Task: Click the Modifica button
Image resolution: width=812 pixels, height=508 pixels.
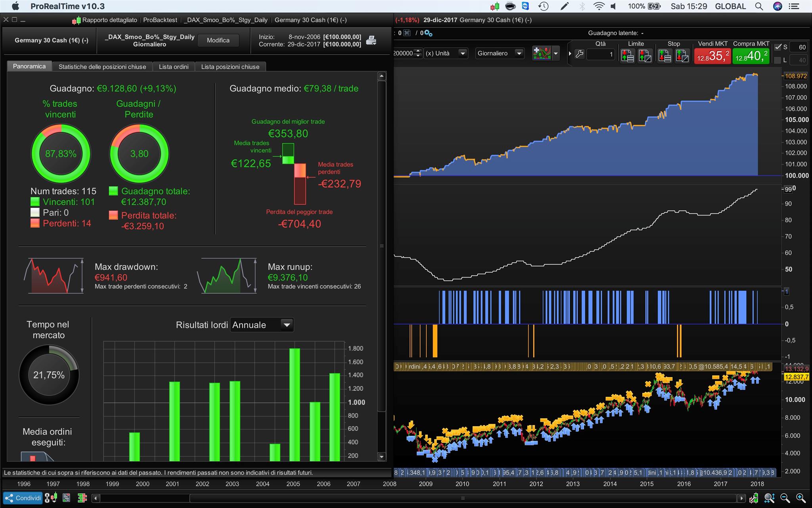Action: pos(218,40)
